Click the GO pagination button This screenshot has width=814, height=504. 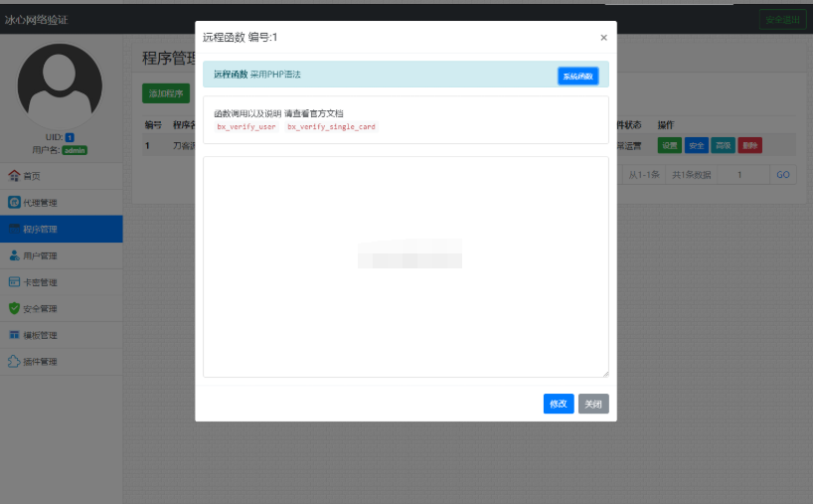pos(783,175)
